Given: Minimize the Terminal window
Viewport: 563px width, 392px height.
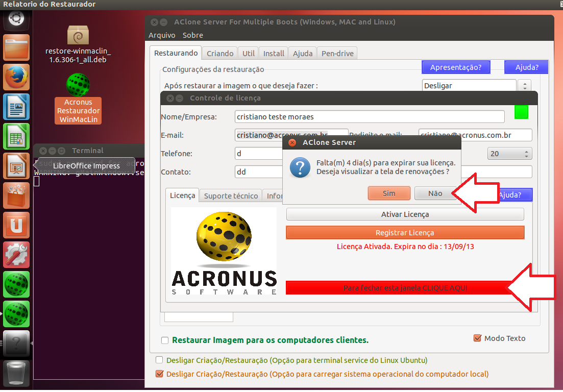Looking at the screenshot, I should [53, 151].
